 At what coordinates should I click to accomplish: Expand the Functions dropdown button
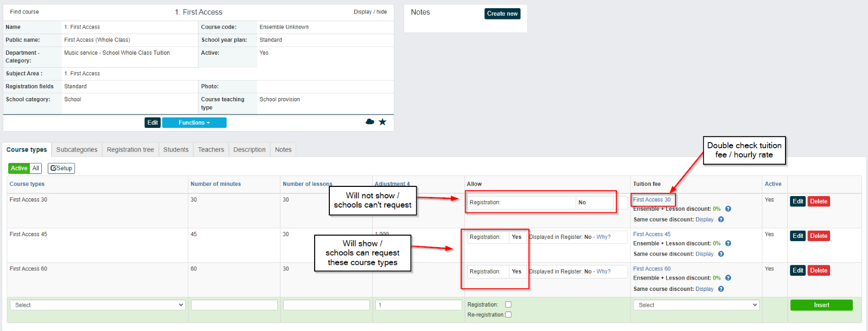194,122
